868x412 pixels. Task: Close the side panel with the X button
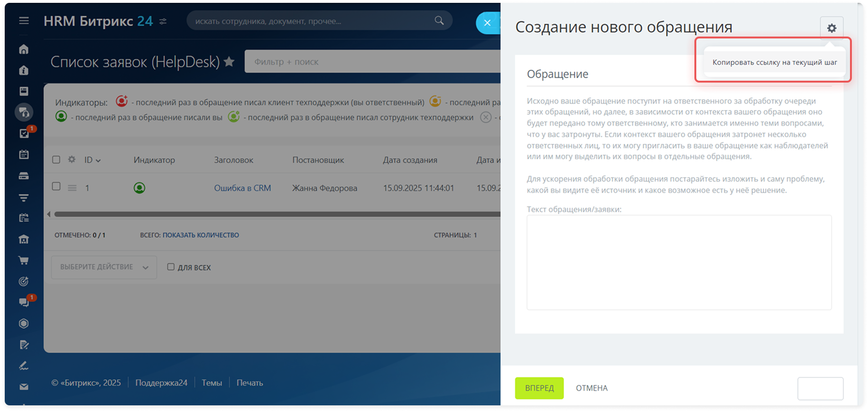[x=487, y=22]
